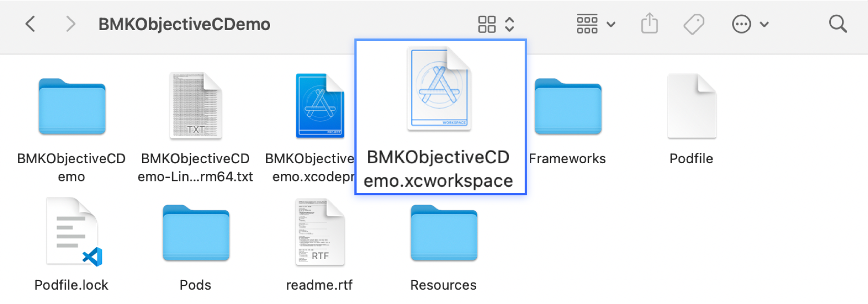The image size is (868, 304).
Task: Open the More actions ellipsis menu
Action: [749, 24]
